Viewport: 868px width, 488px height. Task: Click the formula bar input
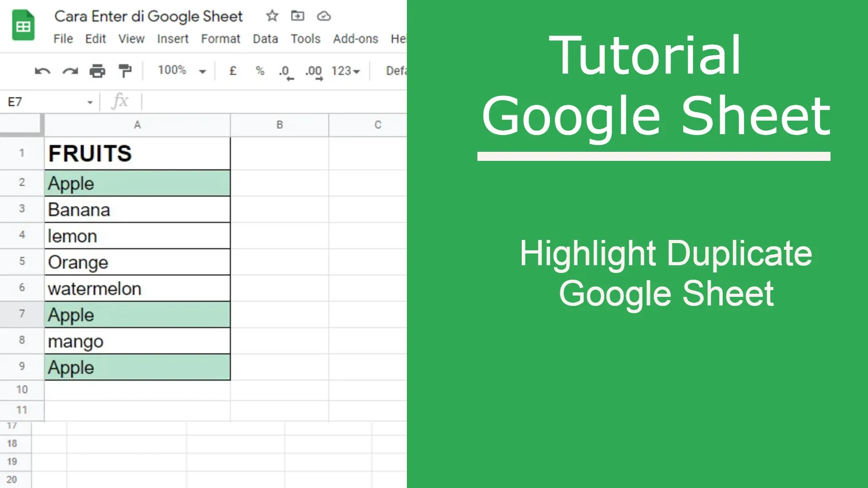click(x=275, y=102)
